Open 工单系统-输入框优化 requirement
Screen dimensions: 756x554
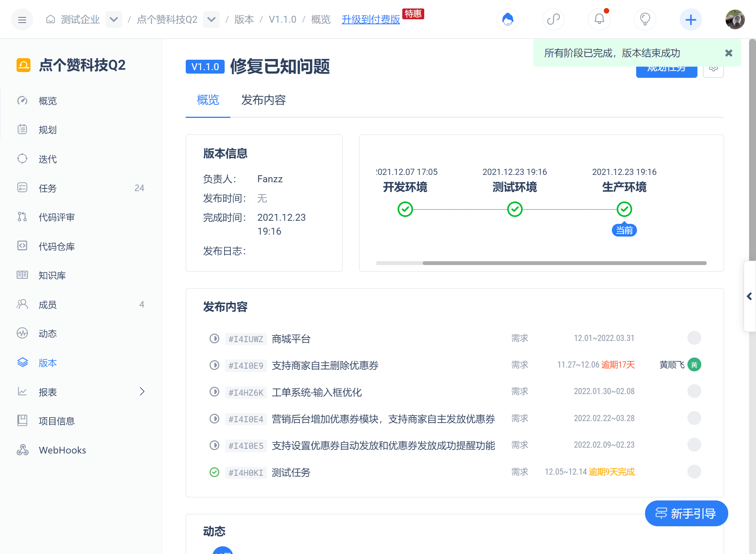point(317,392)
